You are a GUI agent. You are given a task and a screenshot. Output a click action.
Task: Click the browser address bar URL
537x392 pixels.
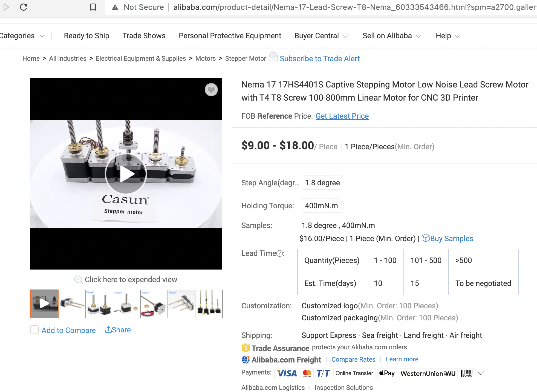pos(355,7)
